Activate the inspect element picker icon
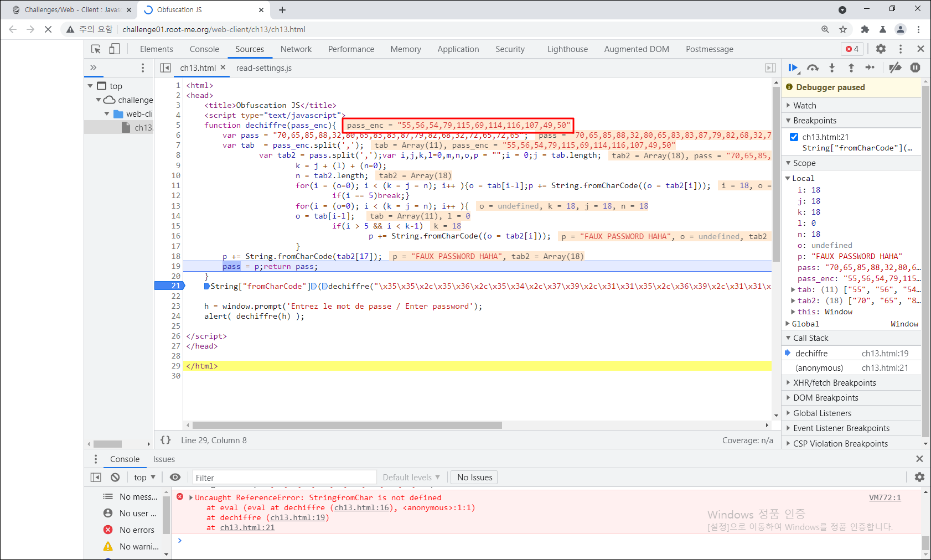 (x=96, y=49)
